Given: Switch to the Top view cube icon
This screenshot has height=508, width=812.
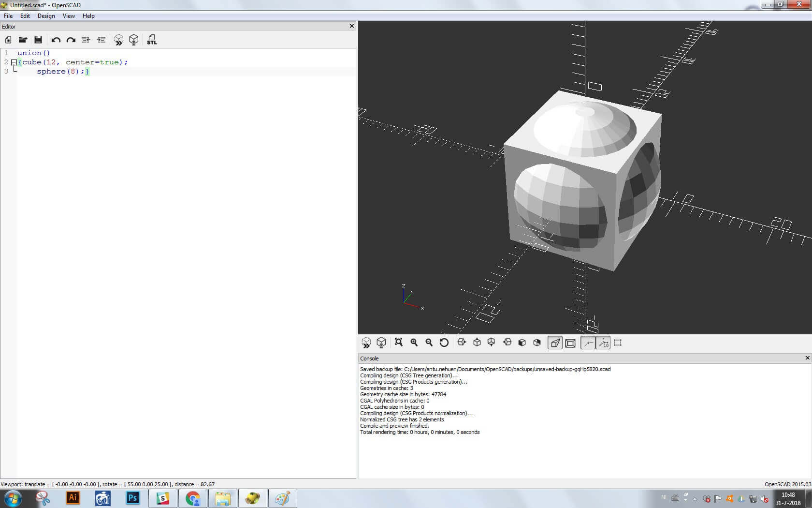Looking at the screenshot, I should tap(477, 343).
